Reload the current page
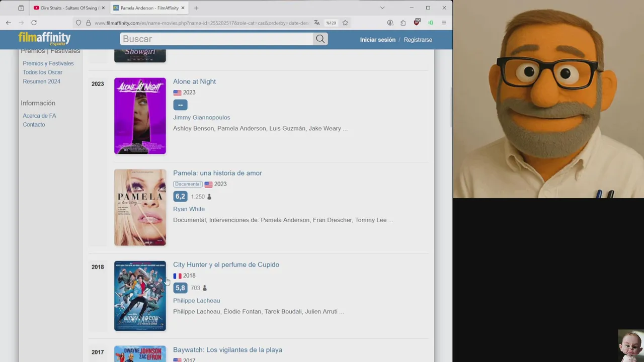 click(34, 23)
